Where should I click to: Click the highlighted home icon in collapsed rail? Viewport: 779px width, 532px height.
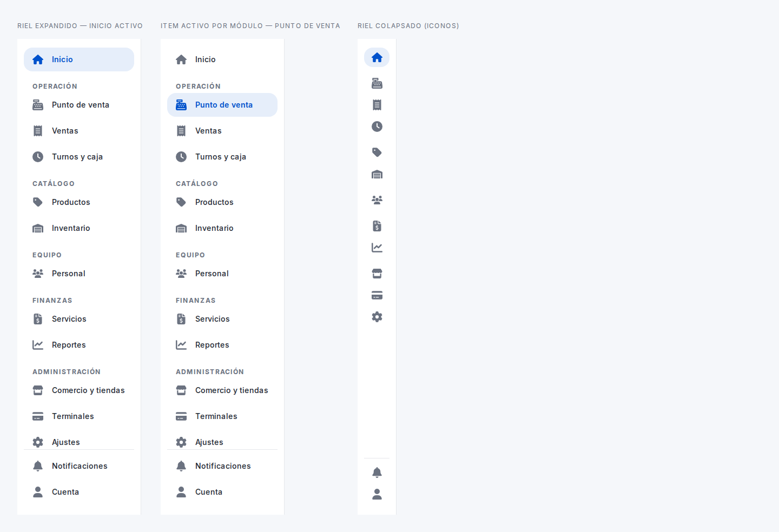pos(377,57)
